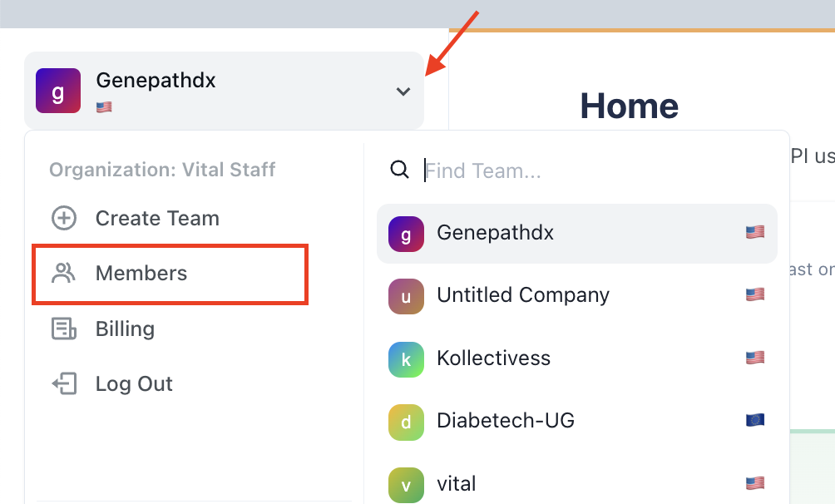Viewport: 835px width, 504px height.
Task: Switch to the Kollectivess team
Action: tap(494, 358)
